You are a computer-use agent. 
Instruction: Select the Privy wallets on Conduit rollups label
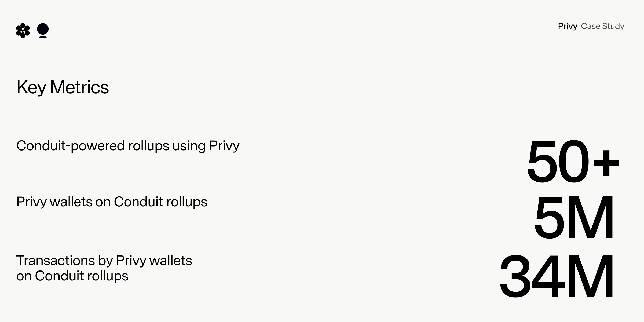tap(112, 202)
